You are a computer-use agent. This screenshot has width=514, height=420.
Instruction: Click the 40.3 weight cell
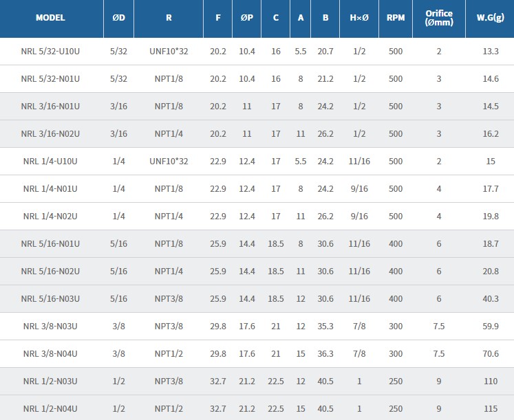click(x=491, y=299)
